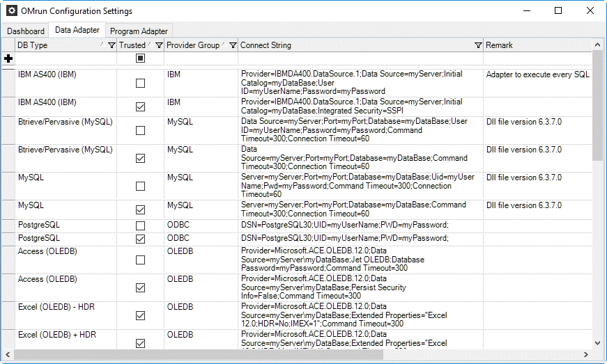607x364 pixels.
Task: Check Trusted for first Access (OLEDB) row
Action: click(140, 260)
